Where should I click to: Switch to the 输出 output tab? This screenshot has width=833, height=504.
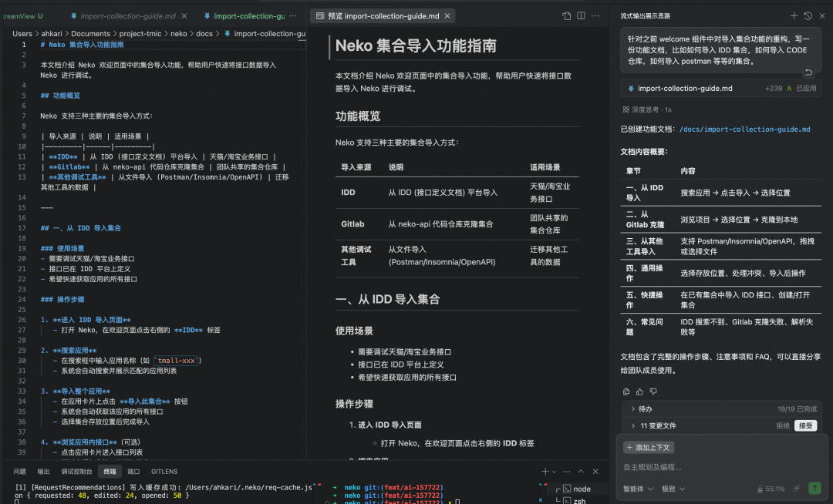(43, 471)
